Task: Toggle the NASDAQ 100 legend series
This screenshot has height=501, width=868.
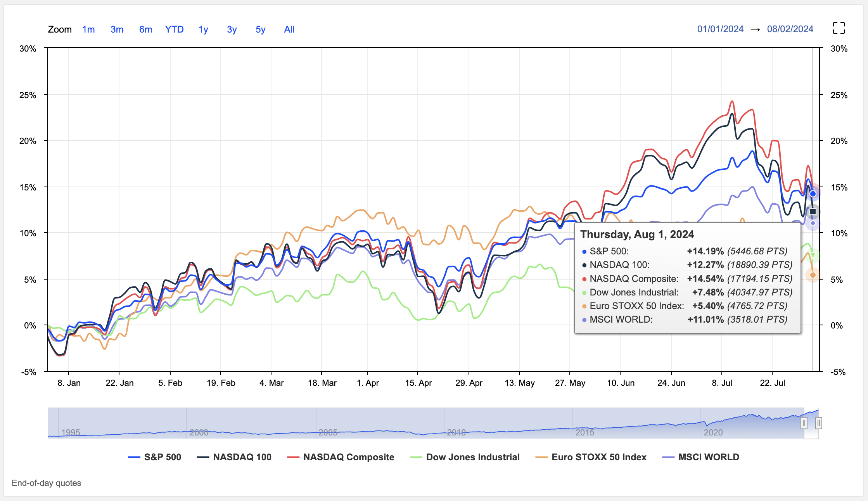Action: coord(234,457)
